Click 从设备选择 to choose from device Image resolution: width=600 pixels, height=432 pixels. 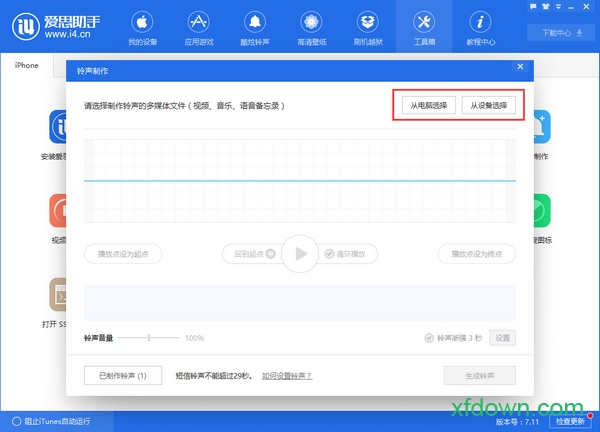487,105
